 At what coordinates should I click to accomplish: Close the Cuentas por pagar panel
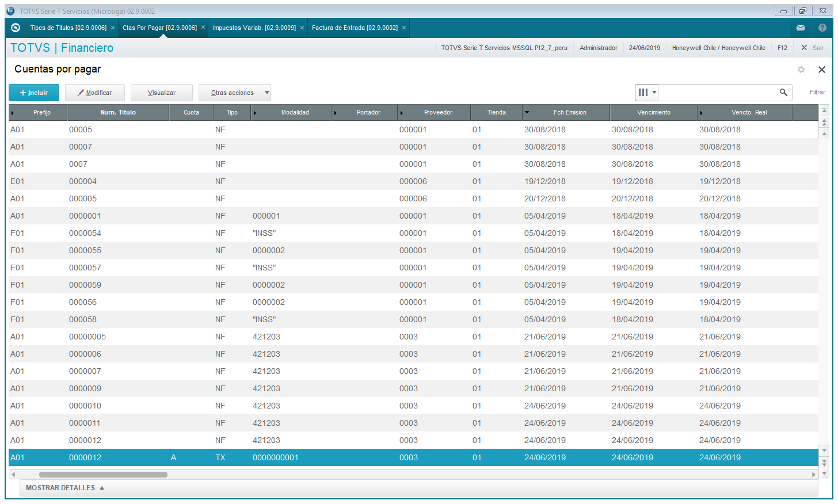pos(822,70)
